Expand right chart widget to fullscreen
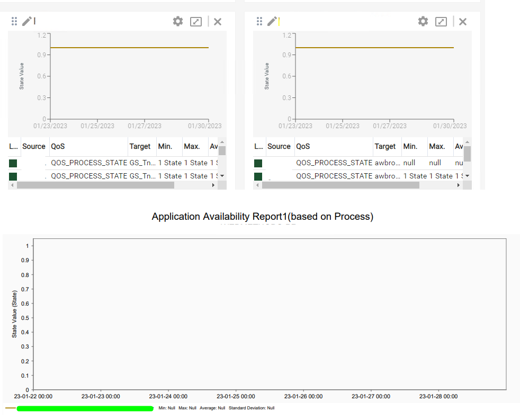The height and width of the screenshot is (420, 520). 441,21
